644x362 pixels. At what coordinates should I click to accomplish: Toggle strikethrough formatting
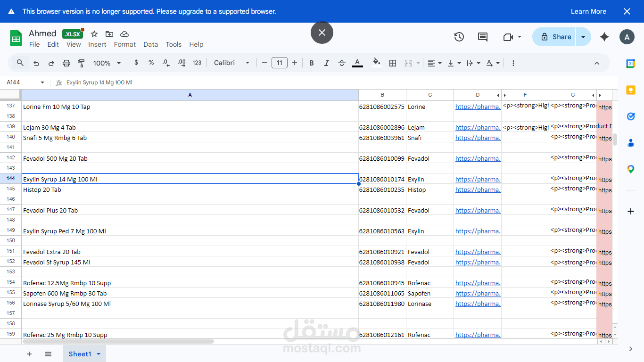(x=342, y=63)
